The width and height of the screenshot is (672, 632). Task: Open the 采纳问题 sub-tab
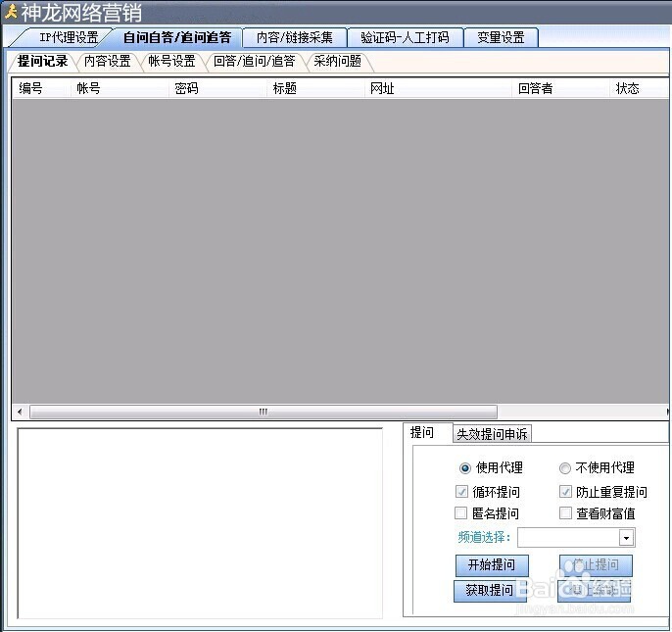337,62
